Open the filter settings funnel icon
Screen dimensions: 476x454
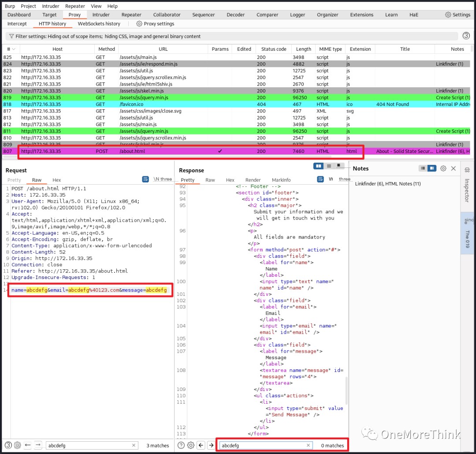click(11, 36)
